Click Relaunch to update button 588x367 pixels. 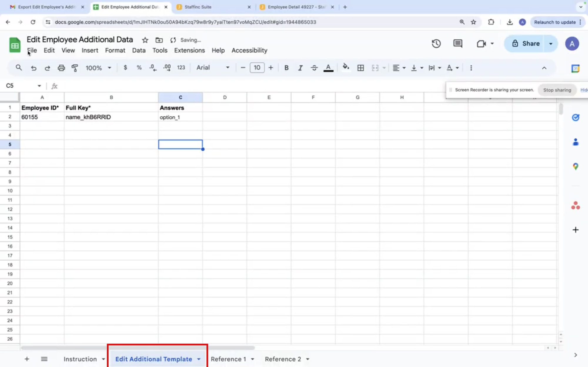[x=555, y=22]
